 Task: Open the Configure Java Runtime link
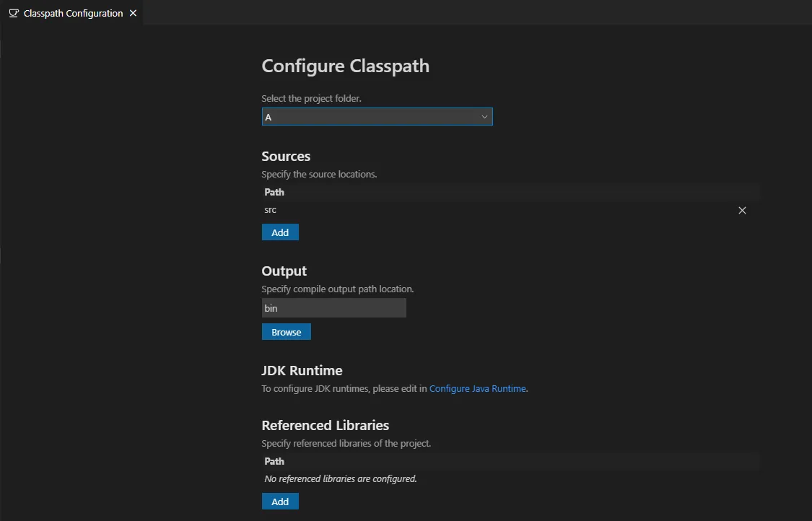pyautogui.click(x=477, y=388)
